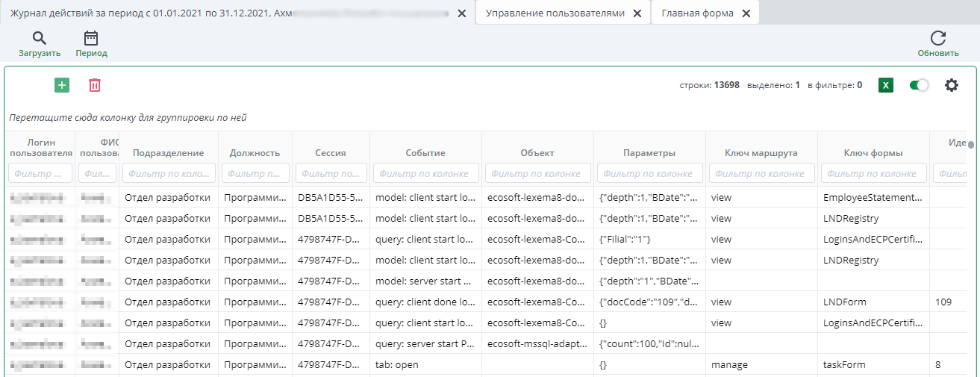
Task: Close the Управление пользователями tab
Action: [x=637, y=13]
